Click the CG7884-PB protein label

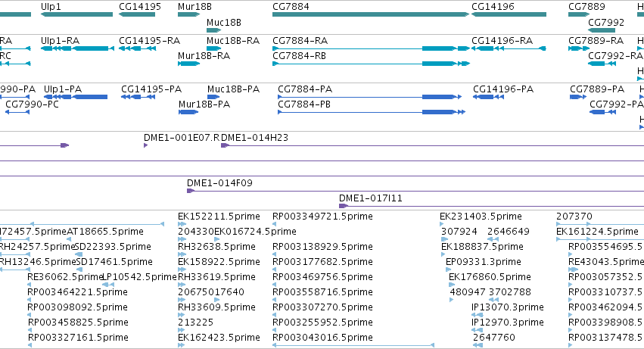point(304,104)
